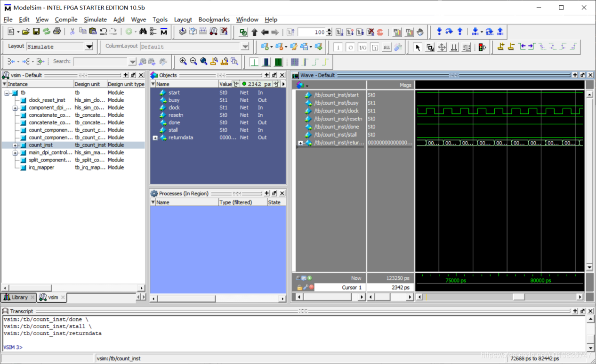Click the Paste clipboard icon
The height and width of the screenshot is (364, 596).
pos(93,32)
